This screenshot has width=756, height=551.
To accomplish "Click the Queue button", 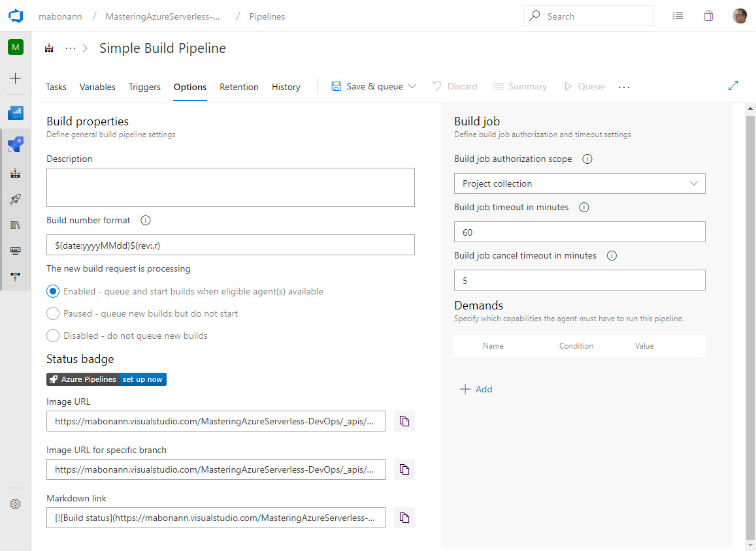I will (584, 86).
